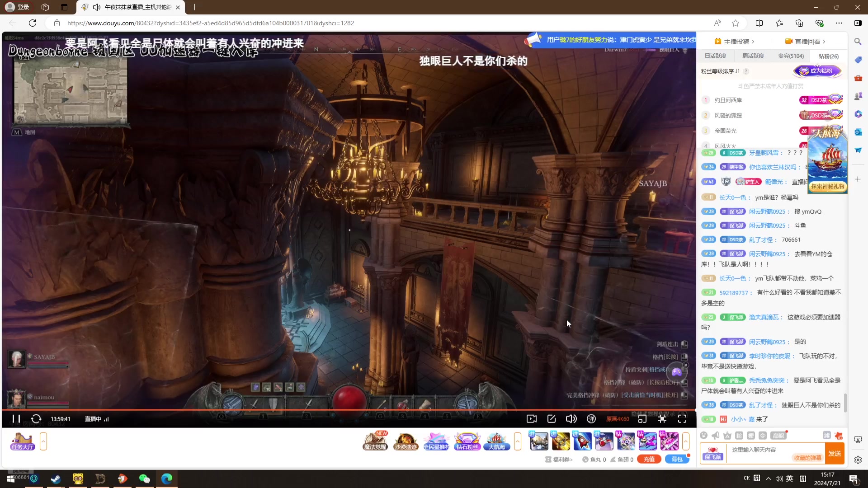Toggle web page fullscreen mode
This screenshot has width=868, height=488.
pos(662,419)
